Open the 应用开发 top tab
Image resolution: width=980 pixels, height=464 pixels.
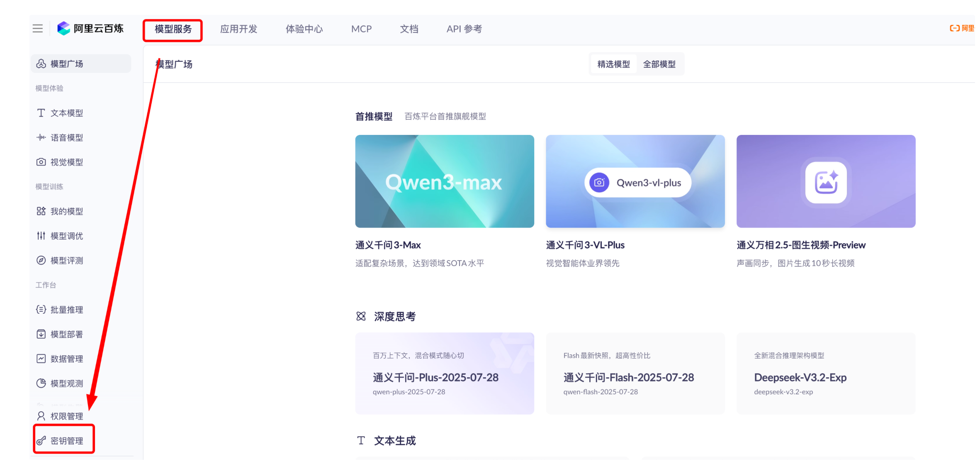click(238, 29)
